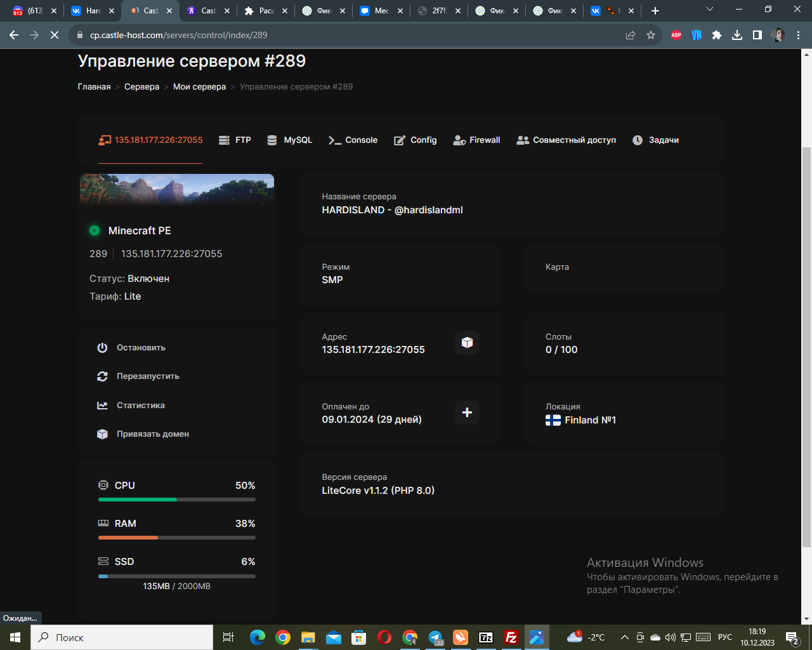Open Статистика statistics page

pos(131,406)
